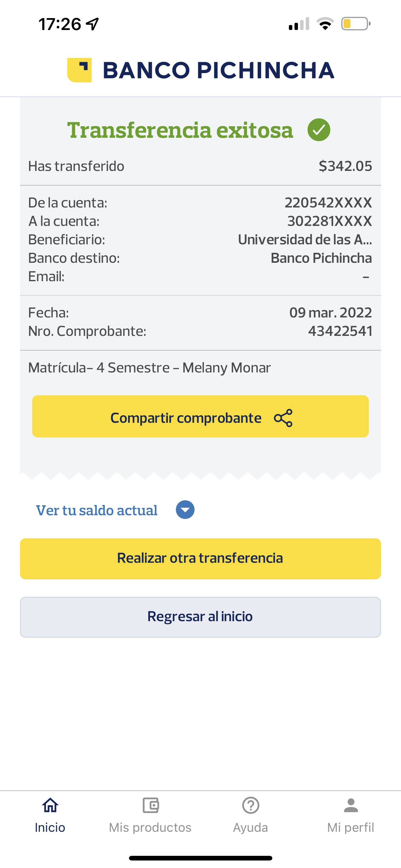401x868 pixels.
Task: Tap the Ver tu saldo actual link
Action: (97, 510)
